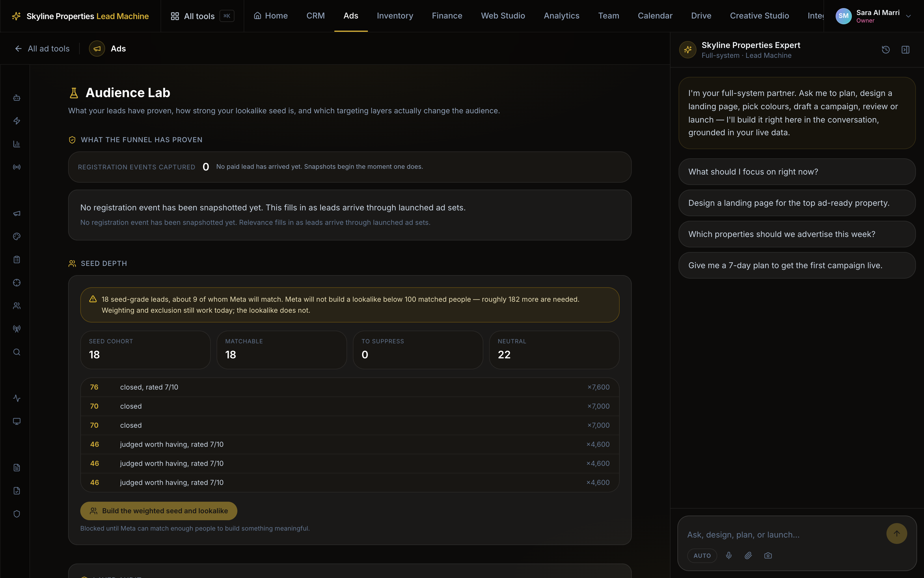Click the crosshair target sidebar icon
The height and width of the screenshot is (578, 924).
click(17, 283)
